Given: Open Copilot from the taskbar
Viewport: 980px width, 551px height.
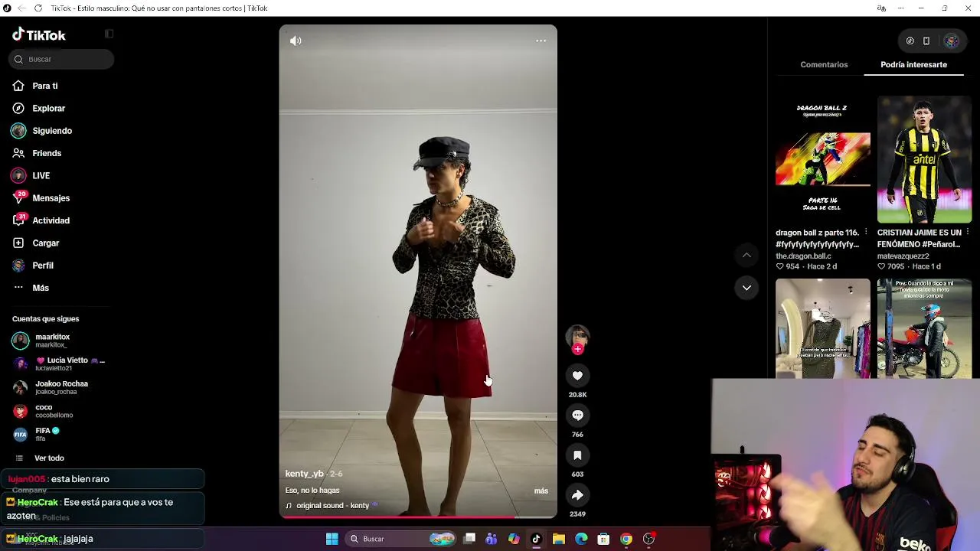Looking at the screenshot, I should [x=514, y=539].
